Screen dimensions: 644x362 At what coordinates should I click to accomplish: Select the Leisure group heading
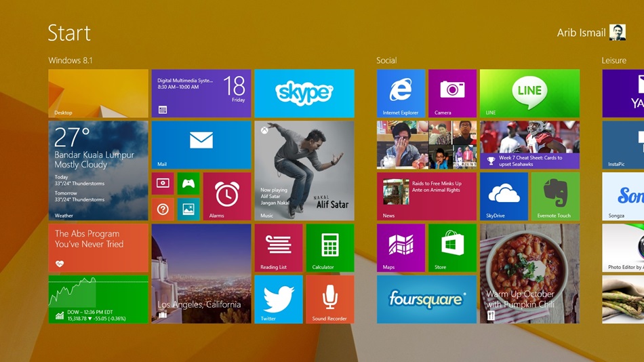(614, 60)
